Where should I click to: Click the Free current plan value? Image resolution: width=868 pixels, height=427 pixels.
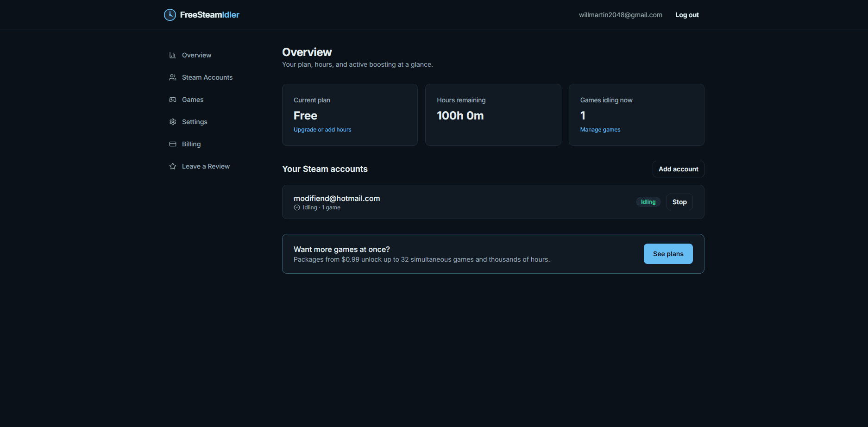[306, 116]
